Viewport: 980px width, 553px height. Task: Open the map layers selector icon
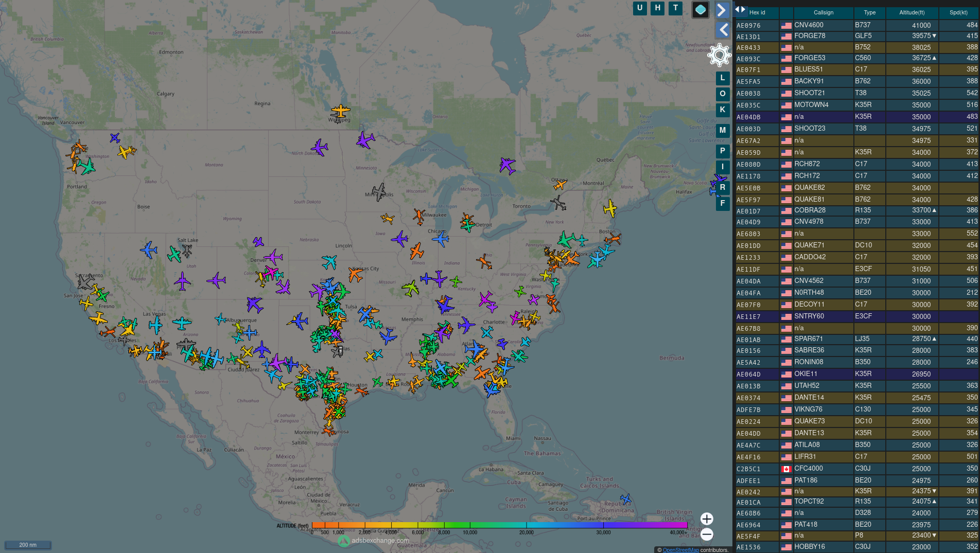coord(700,10)
